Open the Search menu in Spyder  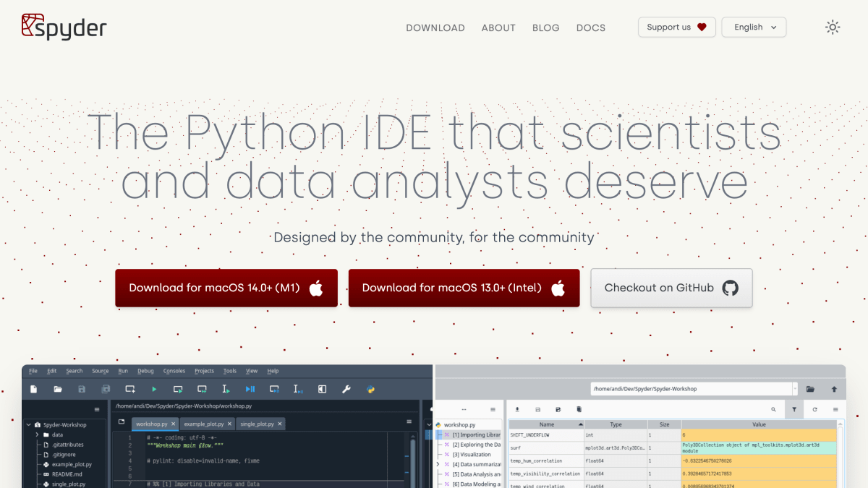point(75,371)
